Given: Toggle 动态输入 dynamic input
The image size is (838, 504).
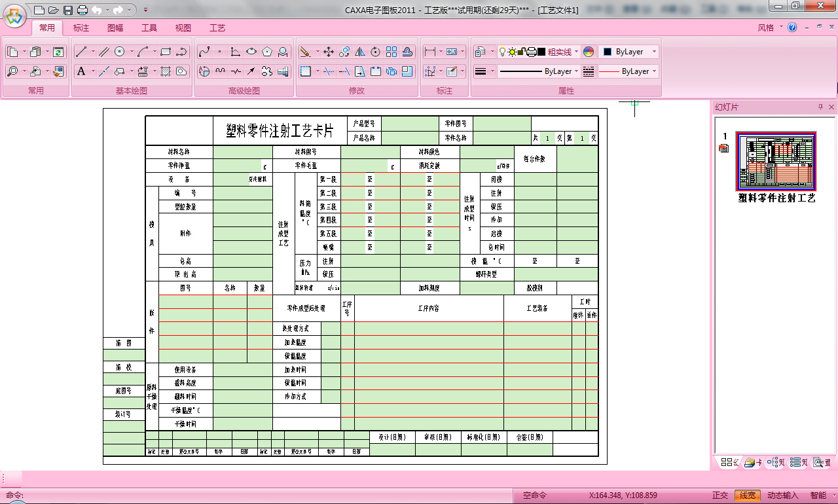Looking at the screenshot, I should tap(783, 495).
